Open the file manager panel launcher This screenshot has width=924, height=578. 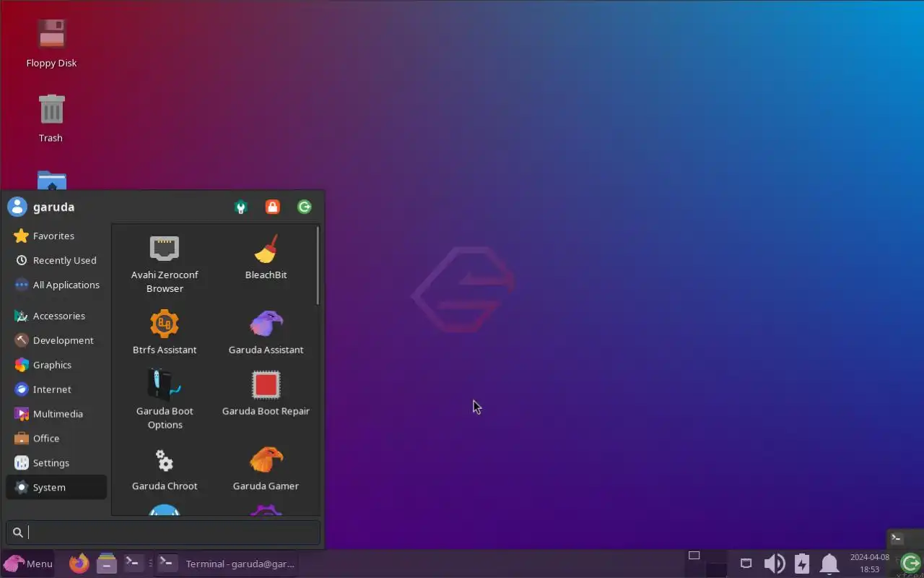click(107, 563)
